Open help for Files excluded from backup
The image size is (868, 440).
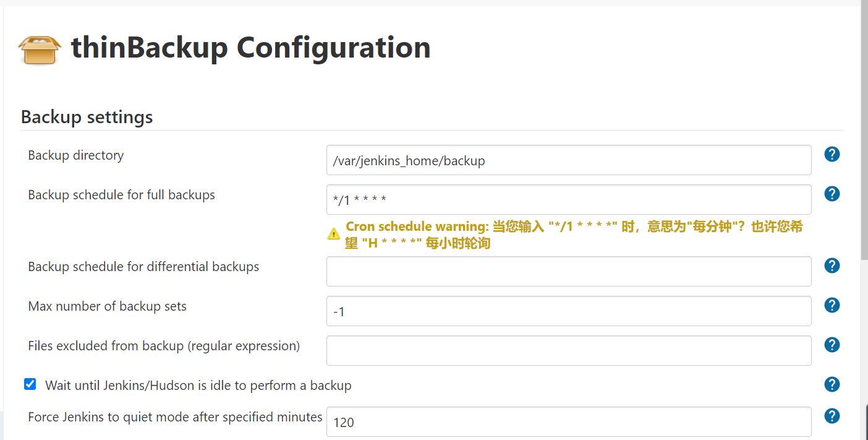pyautogui.click(x=832, y=345)
